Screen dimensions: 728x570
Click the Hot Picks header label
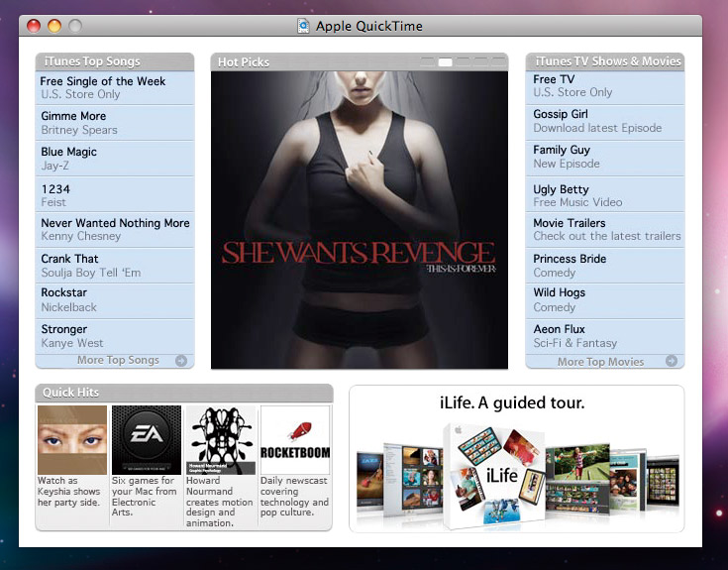[x=244, y=62]
